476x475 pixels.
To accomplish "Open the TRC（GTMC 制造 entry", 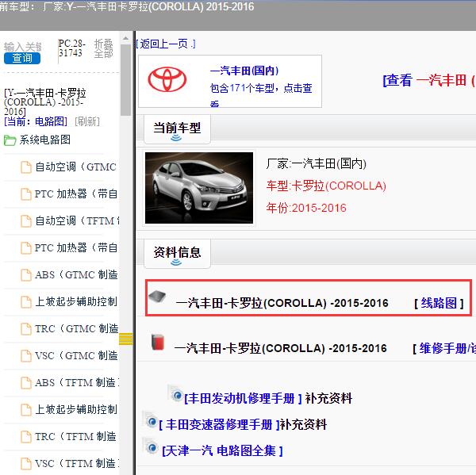I will pyautogui.click(x=76, y=329).
